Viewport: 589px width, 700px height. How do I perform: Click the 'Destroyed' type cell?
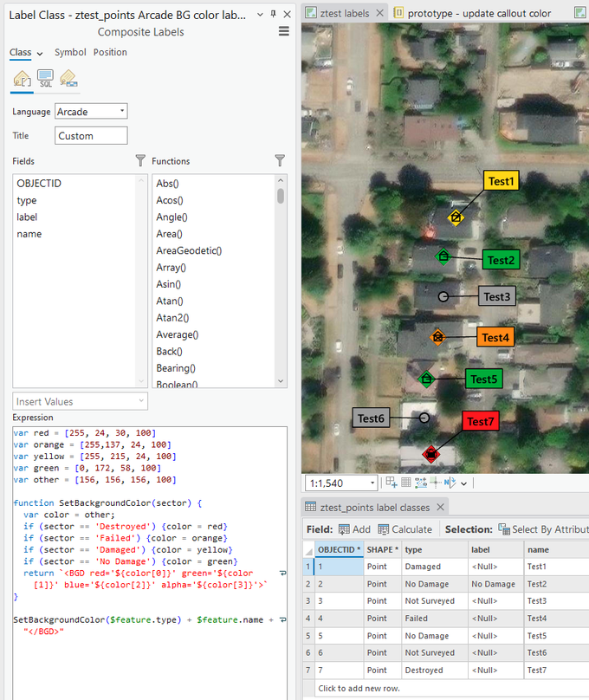[x=434, y=670]
